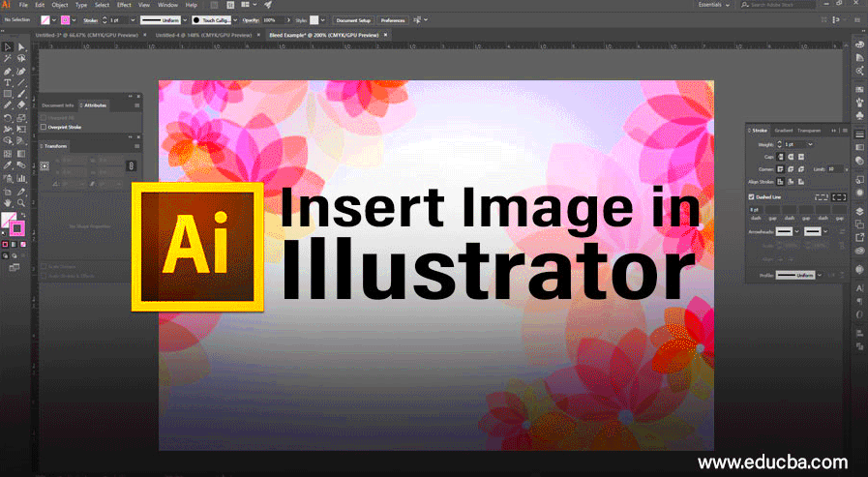Open Stroke panel options menu
868x477 pixels.
[x=846, y=131]
